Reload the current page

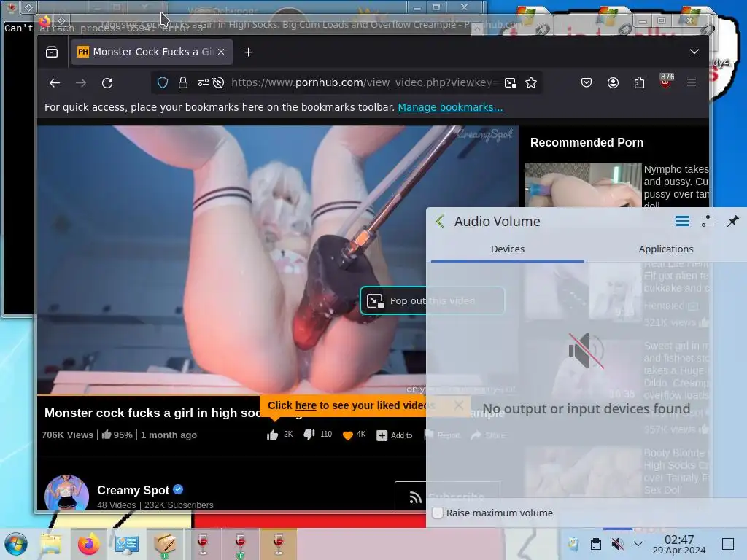[x=107, y=83]
